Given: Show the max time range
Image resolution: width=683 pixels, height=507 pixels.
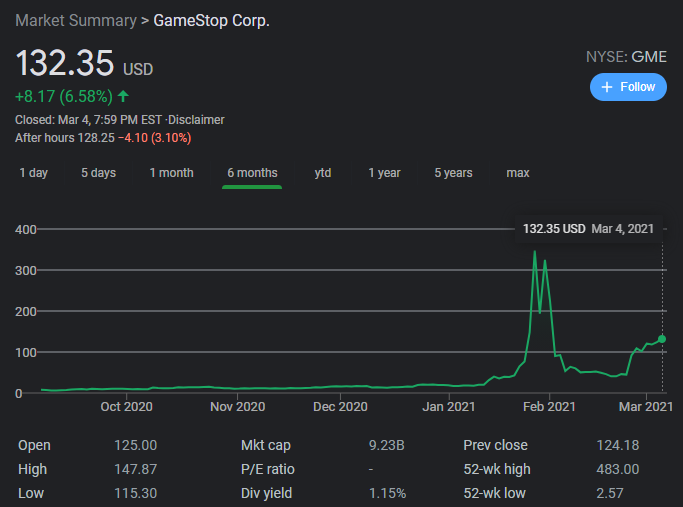Looking at the screenshot, I should tap(518, 173).
